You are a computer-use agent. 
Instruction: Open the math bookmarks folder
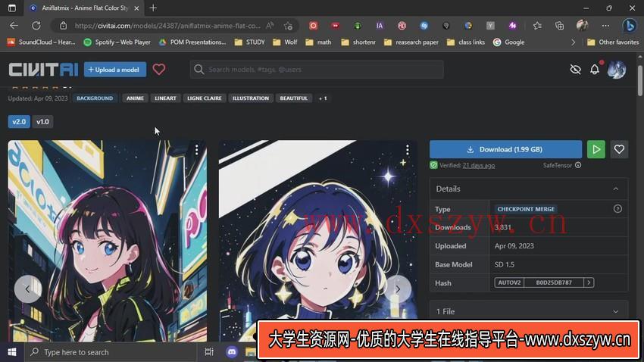pyautogui.click(x=319, y=42)
